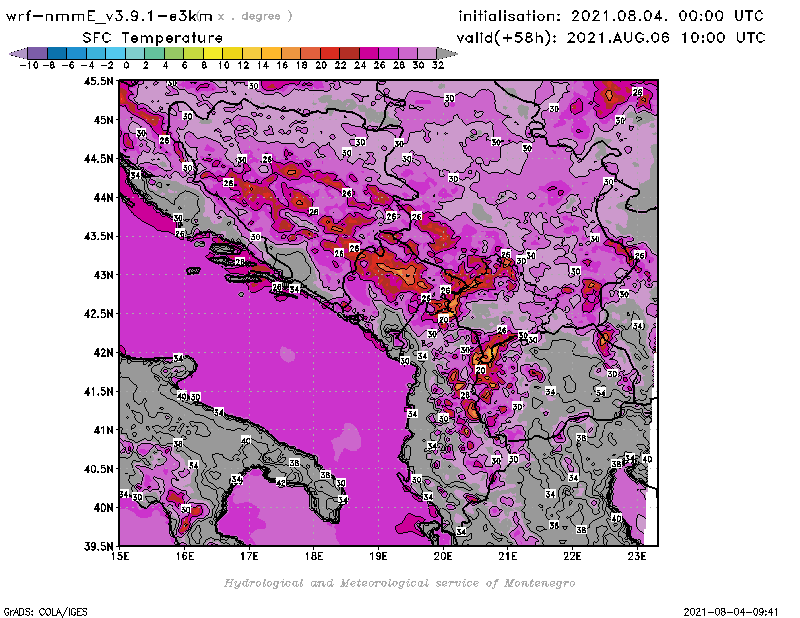Click the '17E' longitude label
The height and width of the screenshot is (618, 800).
pyautogui.click(x=249, y=556)
